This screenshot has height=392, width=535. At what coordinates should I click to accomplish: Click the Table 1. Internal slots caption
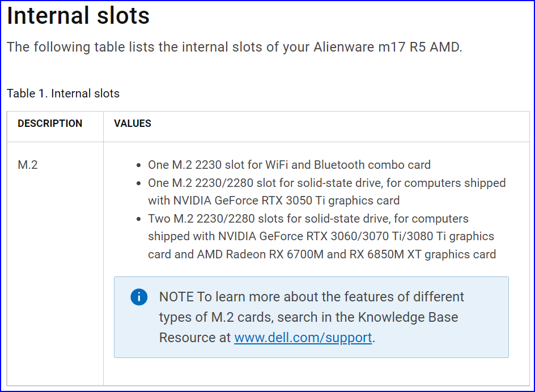point(63,93)
